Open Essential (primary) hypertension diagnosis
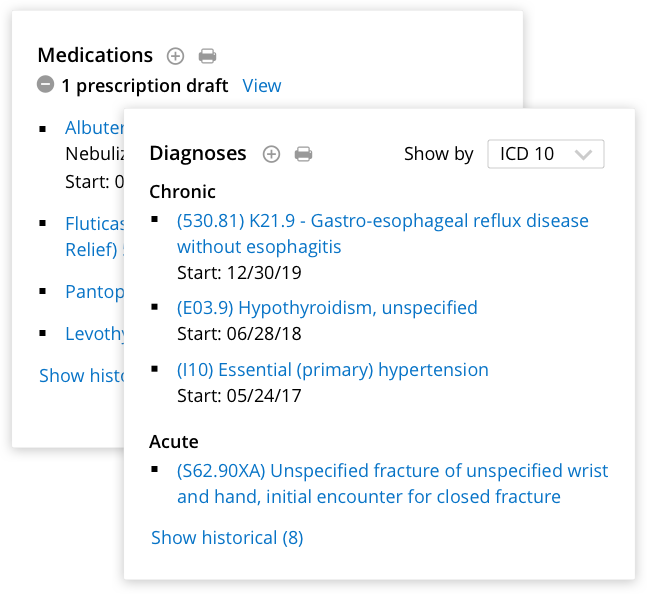 (333, 370)
